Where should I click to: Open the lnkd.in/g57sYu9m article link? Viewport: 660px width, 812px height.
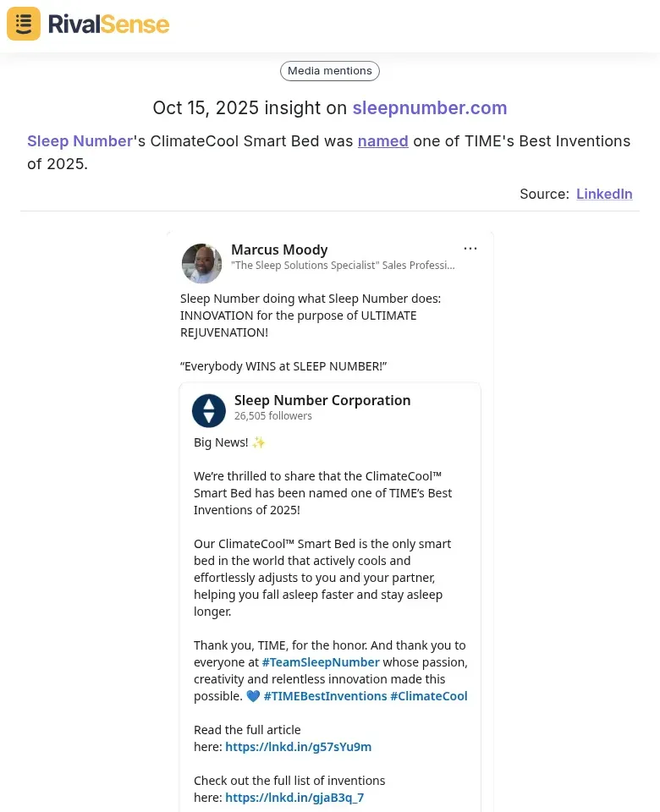pyautogui.click(x=299, y=747)
